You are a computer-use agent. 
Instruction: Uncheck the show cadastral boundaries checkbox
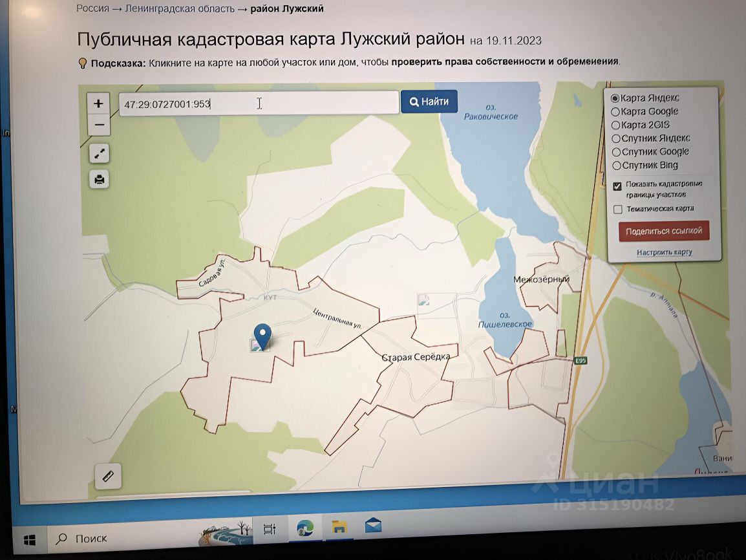tap(617, 186)
